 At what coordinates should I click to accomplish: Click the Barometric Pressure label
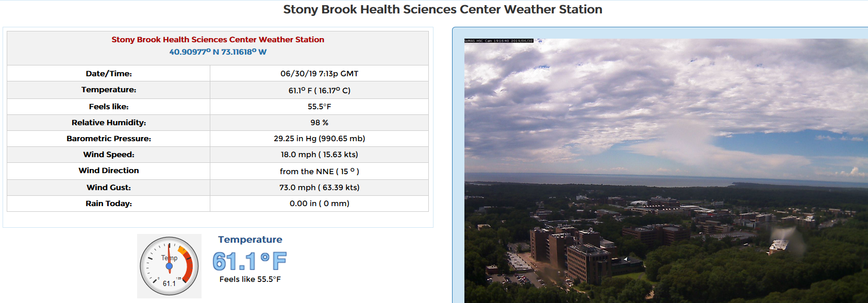pyautogui.click(x=109, y=139)
